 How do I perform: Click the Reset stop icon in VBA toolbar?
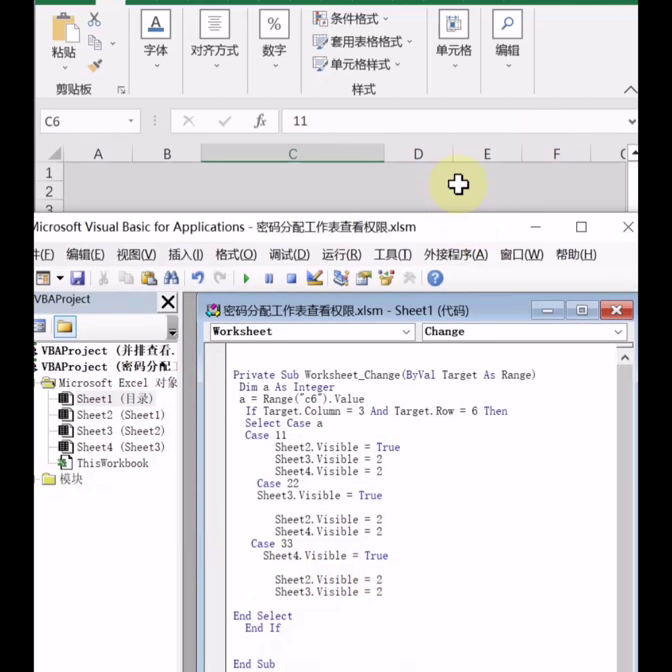point(291,279)
